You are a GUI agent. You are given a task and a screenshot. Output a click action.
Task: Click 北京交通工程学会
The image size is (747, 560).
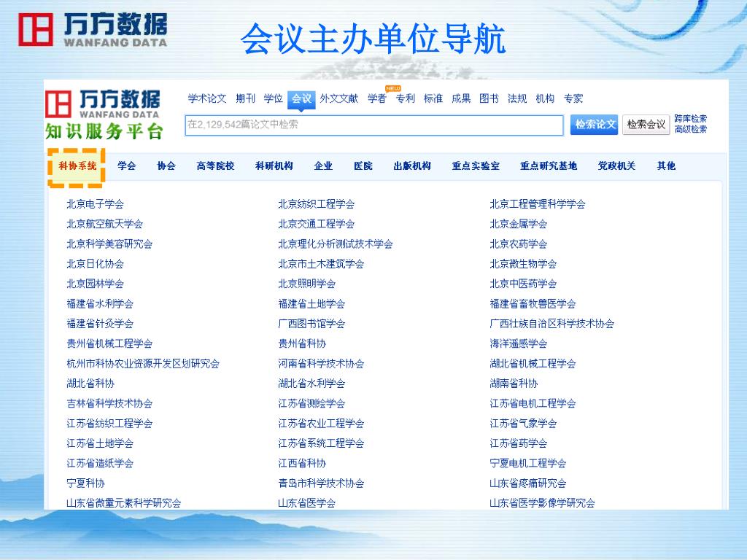(317, 225)
